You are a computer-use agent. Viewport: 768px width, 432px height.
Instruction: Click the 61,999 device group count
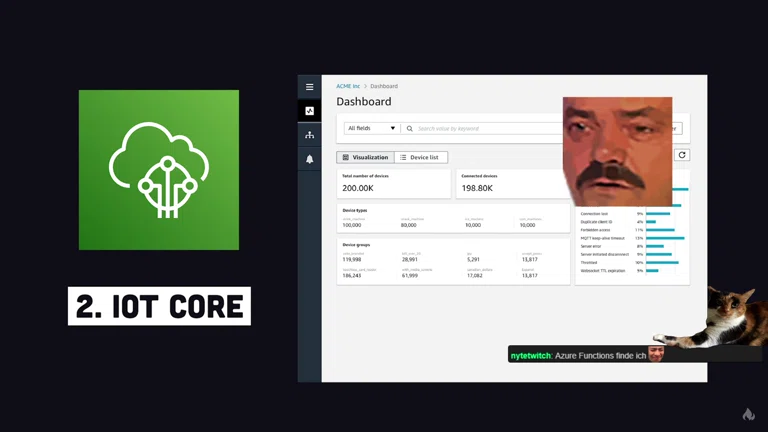[410, 276]
